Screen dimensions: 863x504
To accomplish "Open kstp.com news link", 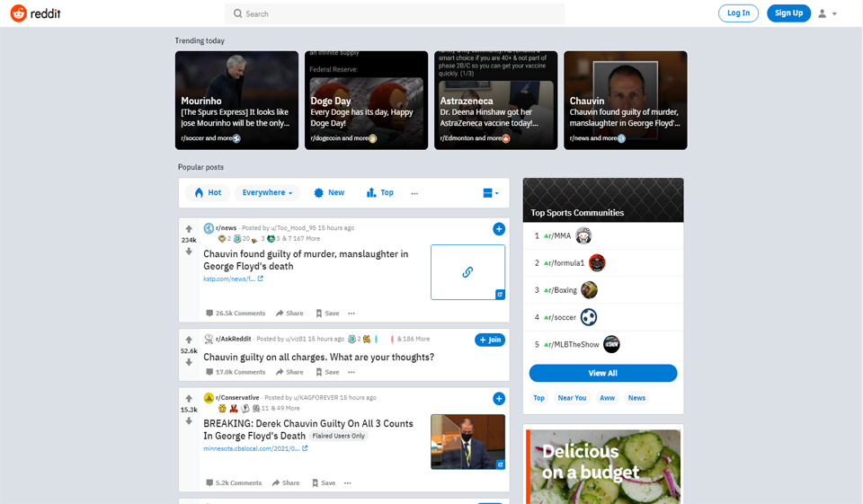I will click(x=233, y=279).
